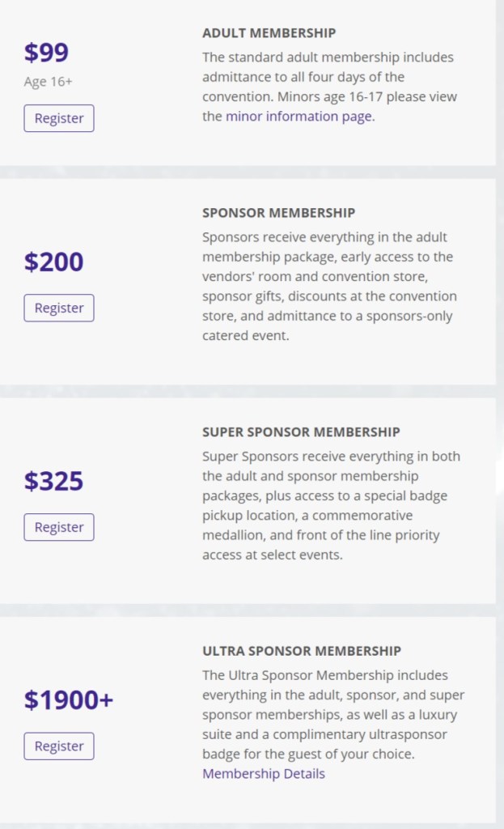Click the Super Sponsor Membership heading
This screenshot has width=504, height=829.
coord(301,432)
